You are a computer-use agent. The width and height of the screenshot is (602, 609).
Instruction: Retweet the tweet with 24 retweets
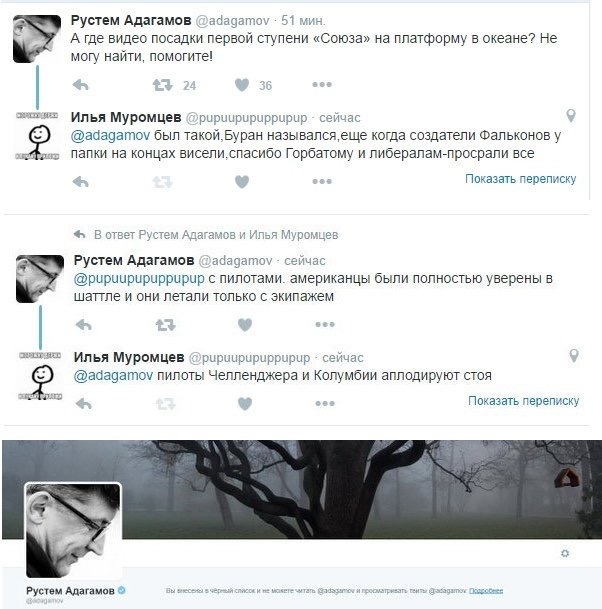pos(162,85)
